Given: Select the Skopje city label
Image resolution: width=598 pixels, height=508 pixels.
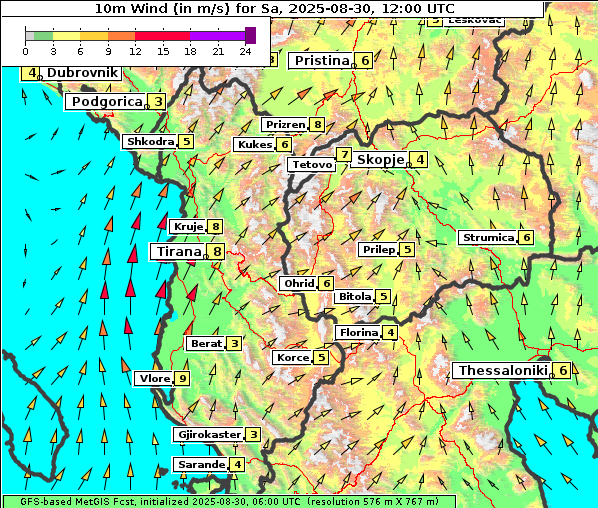Looking at the screenshot, I should (x=381, y=159).
